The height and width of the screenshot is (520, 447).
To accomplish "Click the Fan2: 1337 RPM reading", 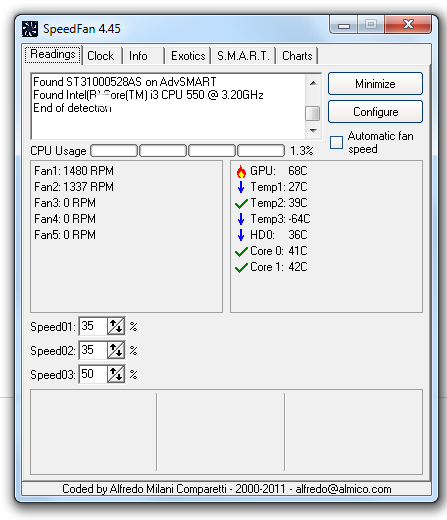I will tap(74, 187).
